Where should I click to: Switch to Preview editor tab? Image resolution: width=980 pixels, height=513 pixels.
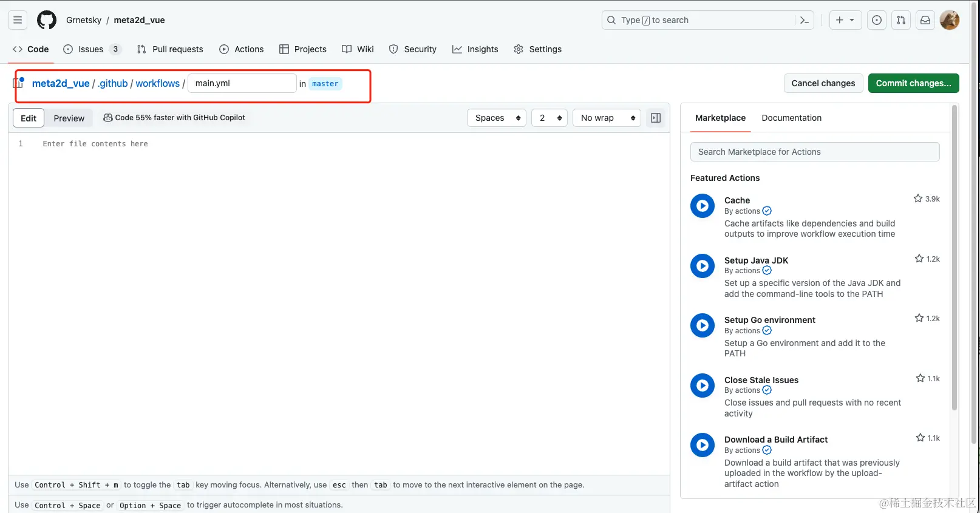tap(69, 118)
